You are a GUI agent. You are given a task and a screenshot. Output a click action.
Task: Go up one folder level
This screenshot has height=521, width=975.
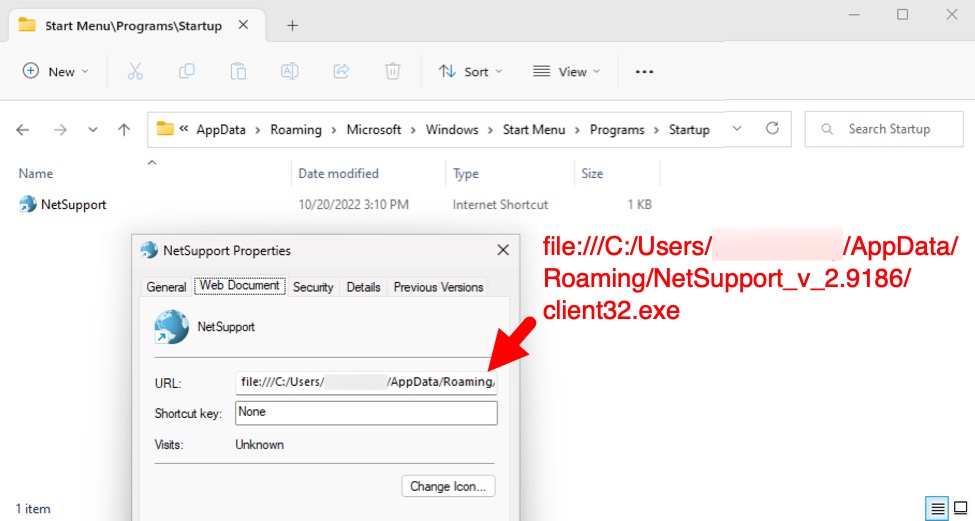(x=124, y=130)
